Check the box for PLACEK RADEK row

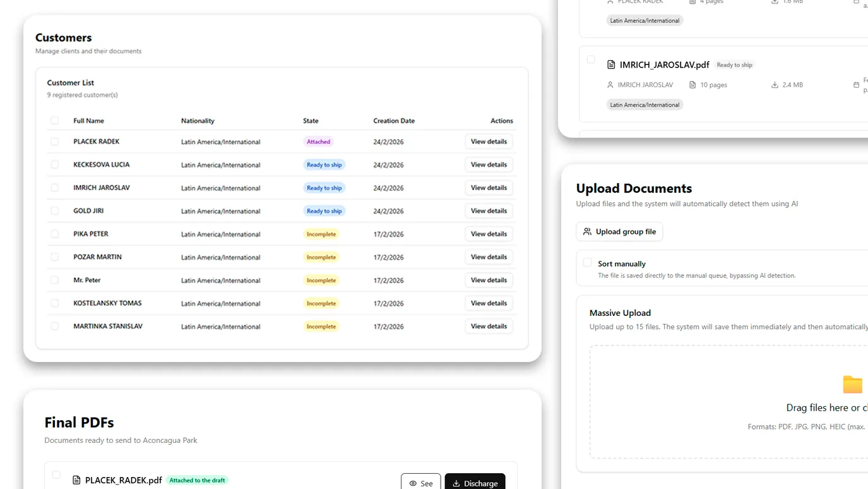click(x=55, y=142)
